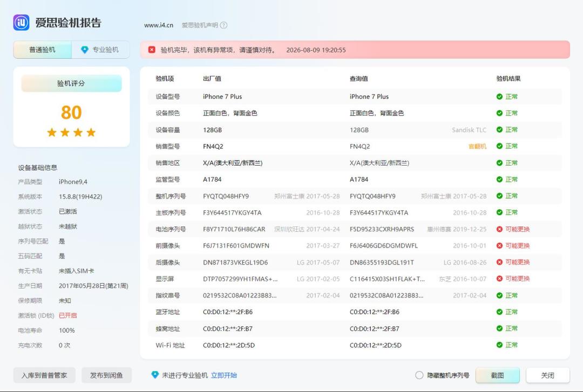The width and height of the screenshot is (583, 392).
Task: Click the blue diamond icon beside 未进行专业验机
Action: tap(155, 375)
